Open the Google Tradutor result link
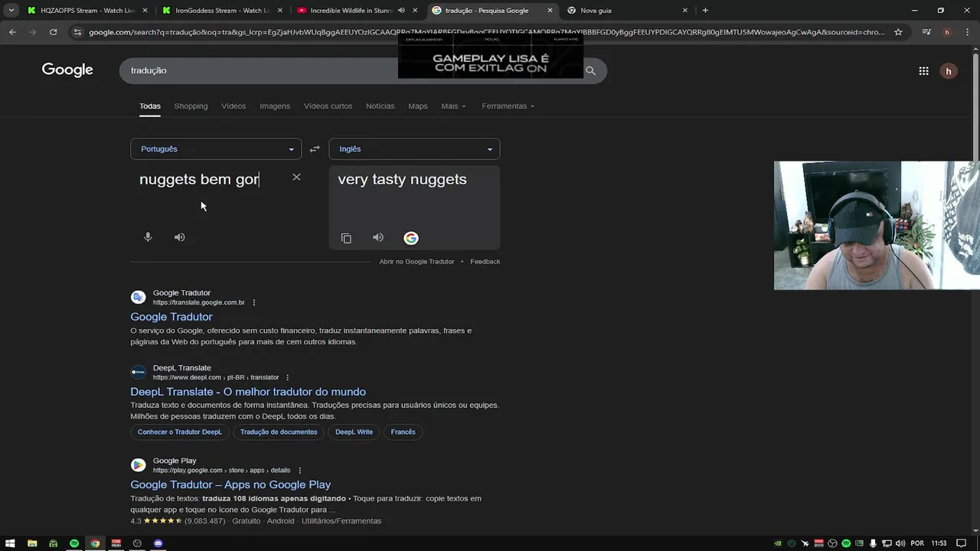The height and width of the screenshot is (551, 980). point(171,317)
